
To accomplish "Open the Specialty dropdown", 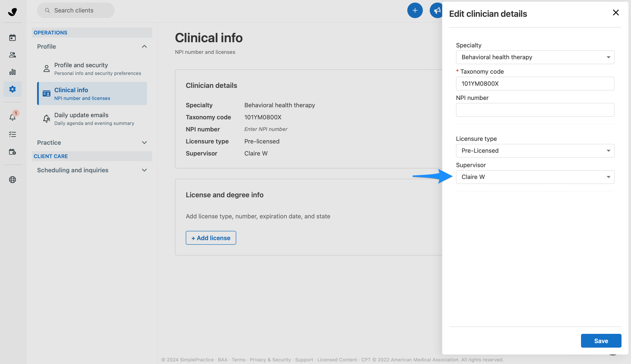I will [535, 57].
